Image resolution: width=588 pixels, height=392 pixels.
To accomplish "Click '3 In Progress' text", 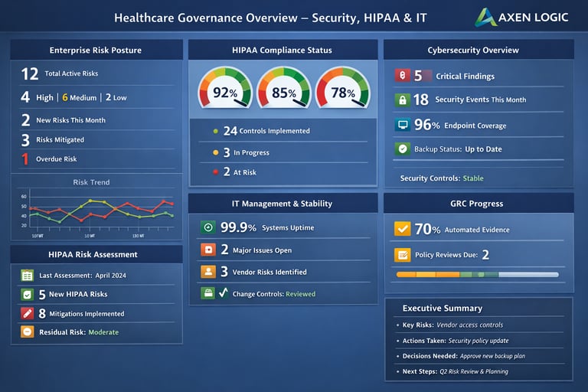I will click(x=246, y=152).
